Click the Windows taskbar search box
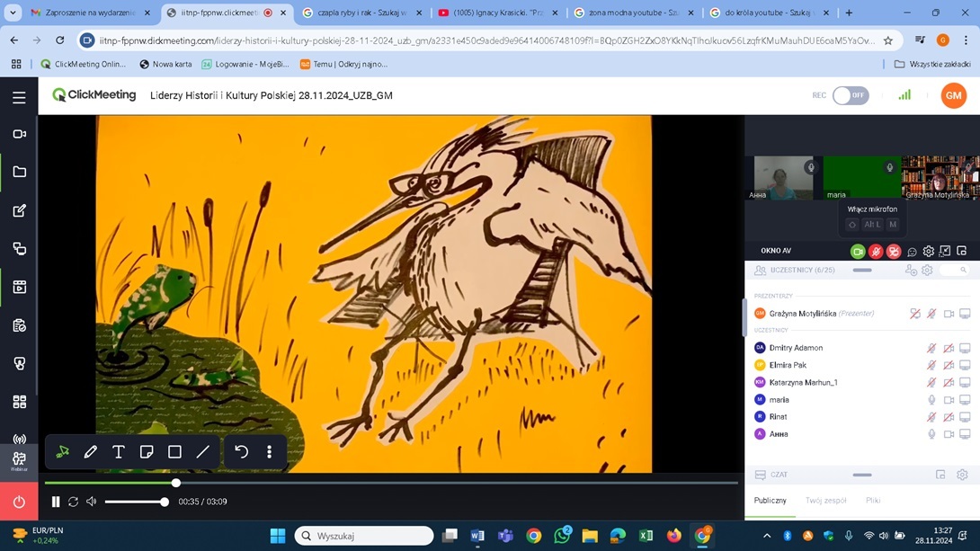The height and width of the screenshot is (551, 980). click(x=364, y=536)
